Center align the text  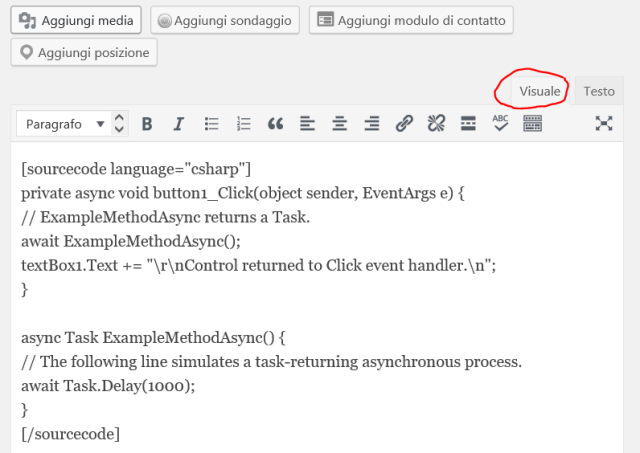pyautogui.click(x=340, y=124)
